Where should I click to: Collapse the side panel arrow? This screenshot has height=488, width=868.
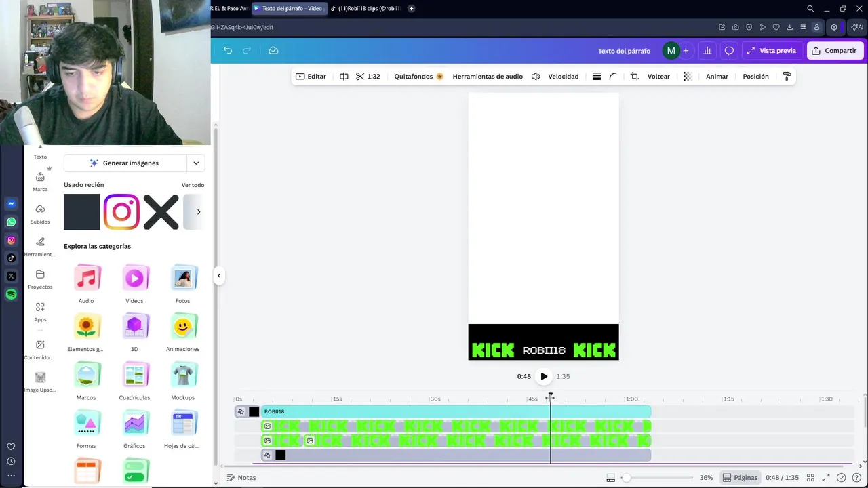(219, 276)
